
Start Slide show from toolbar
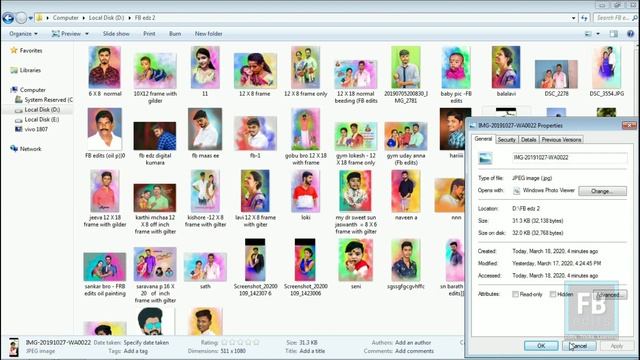click(x=116, y=34)
